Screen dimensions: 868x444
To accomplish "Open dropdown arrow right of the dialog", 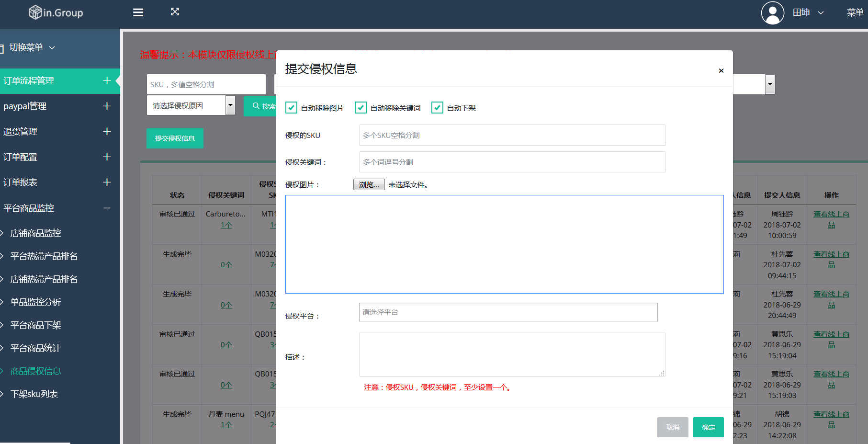I will [770, 84].
